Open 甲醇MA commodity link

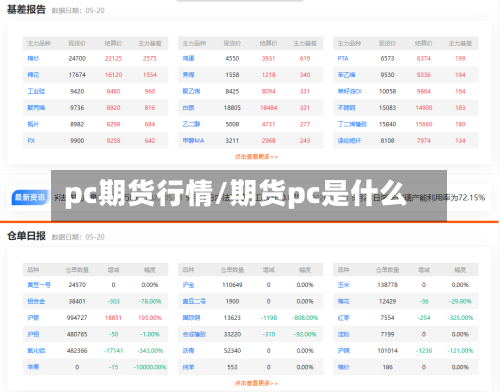click(x=193, y=141)
